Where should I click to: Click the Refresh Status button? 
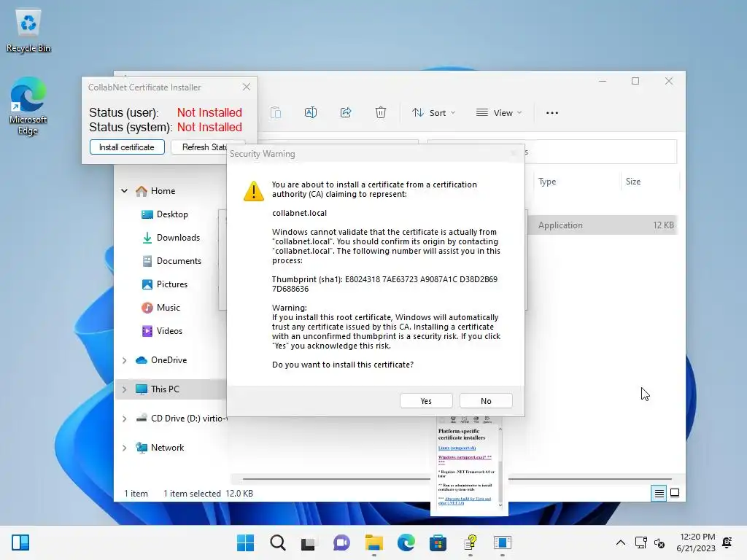[x=204, y=147]
